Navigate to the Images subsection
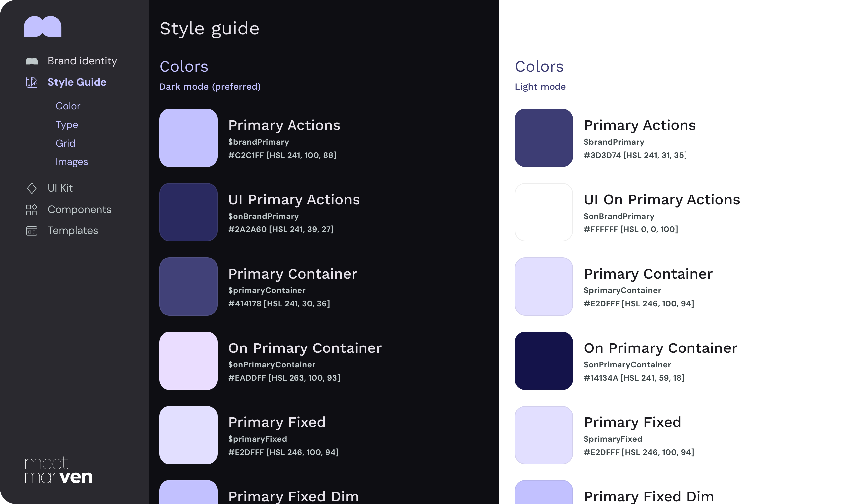 click(72, 162)
